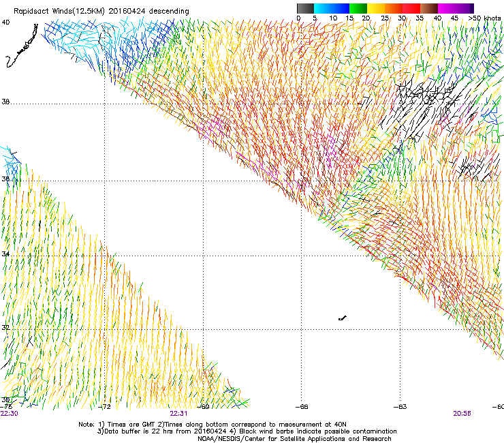504x443 pixels.
Task: Click the cyan-blue 5-15 knots legend segment
Action: (332, 8)
